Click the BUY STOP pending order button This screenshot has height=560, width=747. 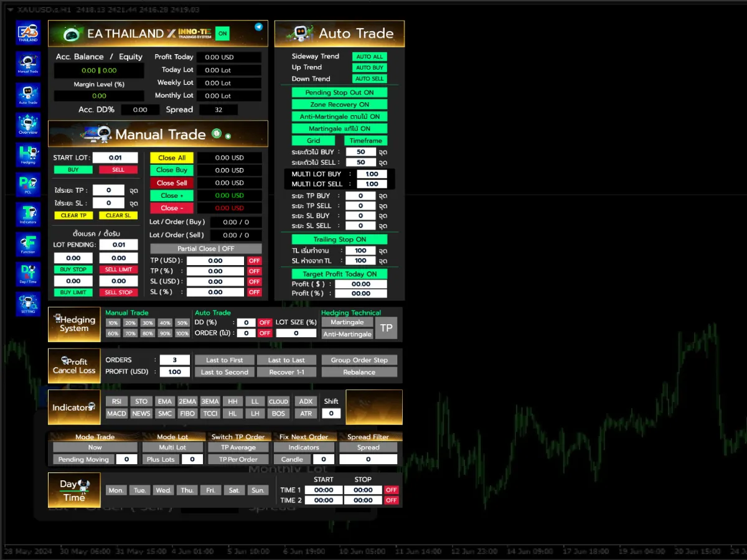click(73, 270)
